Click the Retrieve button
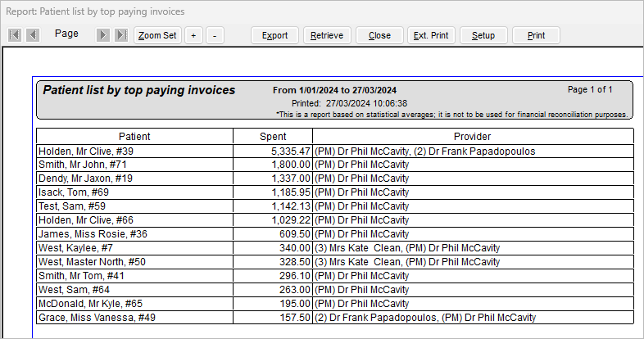This screenshot has width=644, height=339. (x=327, y=35)
